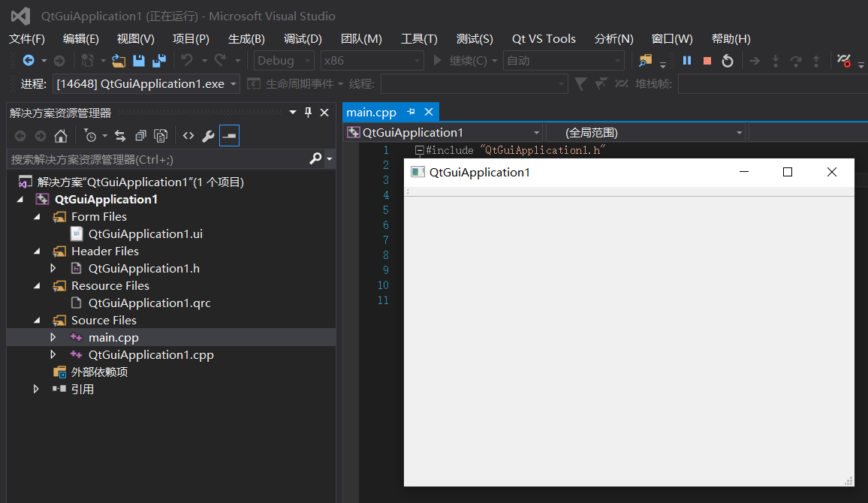Image resolution: width=868 pixels, height=503 pixels.
Task: Select the solution 'QtGuiApplication1' root node
Action: tap(140, 182)
